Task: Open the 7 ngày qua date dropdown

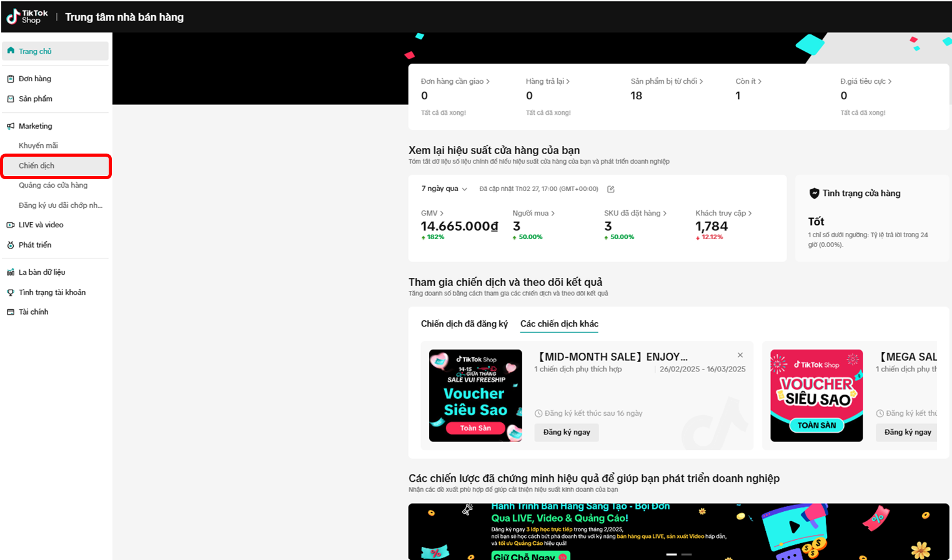Action: point(444,189)
